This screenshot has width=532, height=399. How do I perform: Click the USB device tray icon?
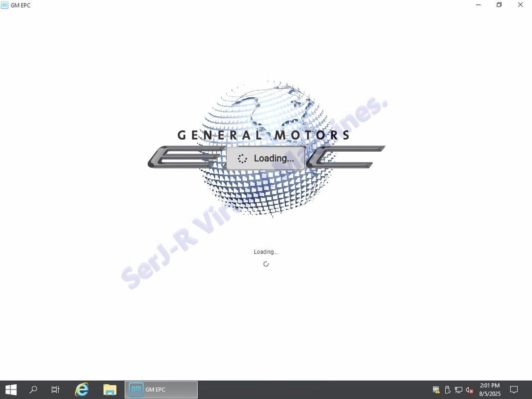[x=447, y=390]
